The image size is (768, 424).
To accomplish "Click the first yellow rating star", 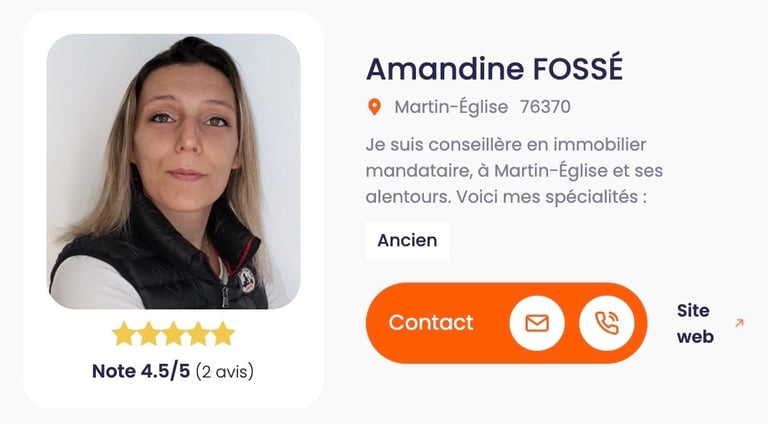I will tap(123, 334).
